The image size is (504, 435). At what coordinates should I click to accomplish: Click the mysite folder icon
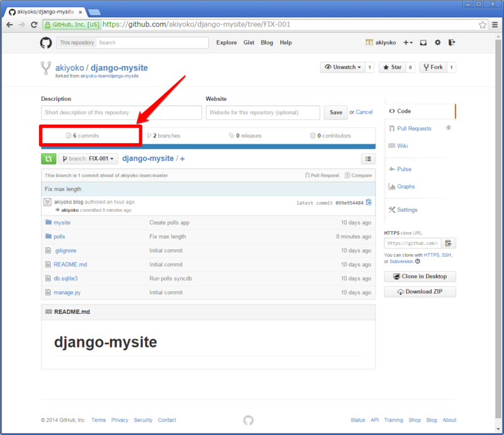[49, 222]
